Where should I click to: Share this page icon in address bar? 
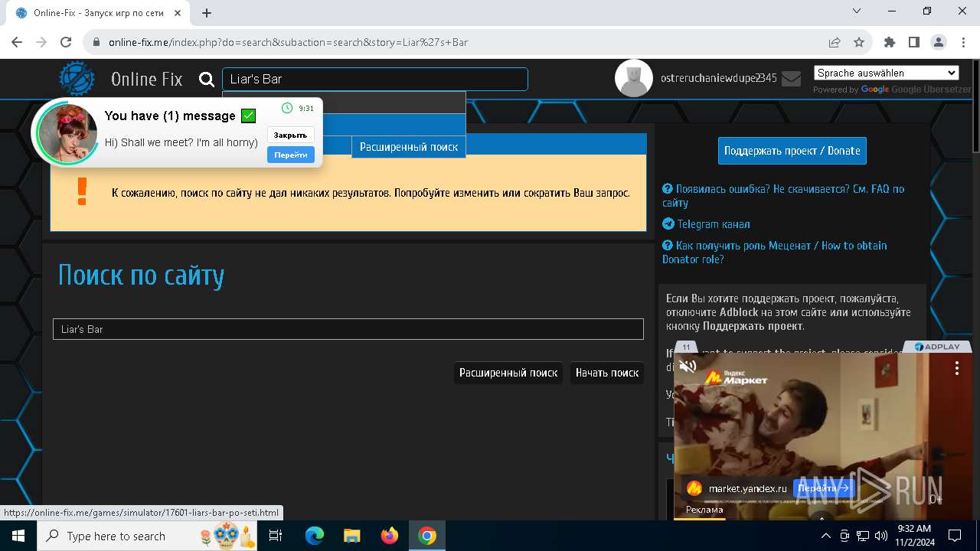(x=835, y=42)
